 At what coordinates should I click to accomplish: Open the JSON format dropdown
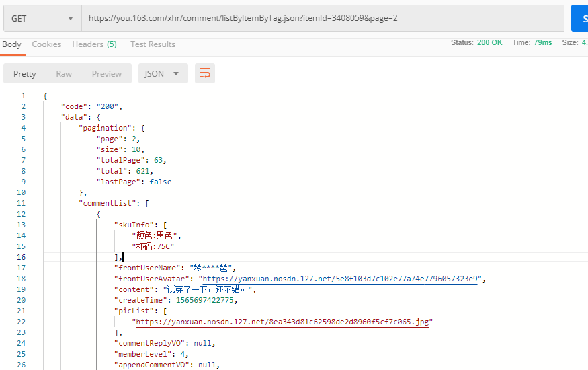tap(163, 73)
